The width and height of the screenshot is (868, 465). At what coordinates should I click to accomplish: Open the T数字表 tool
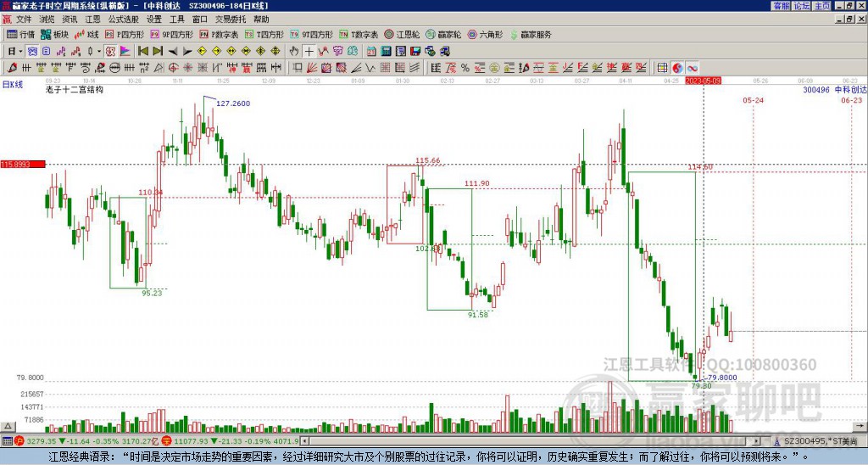point(359,34)
